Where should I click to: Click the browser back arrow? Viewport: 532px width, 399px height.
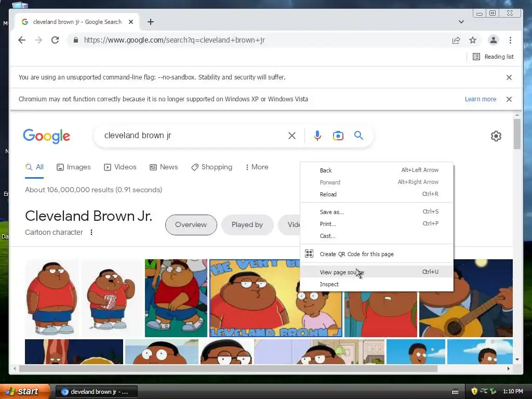tap(22, 40)
